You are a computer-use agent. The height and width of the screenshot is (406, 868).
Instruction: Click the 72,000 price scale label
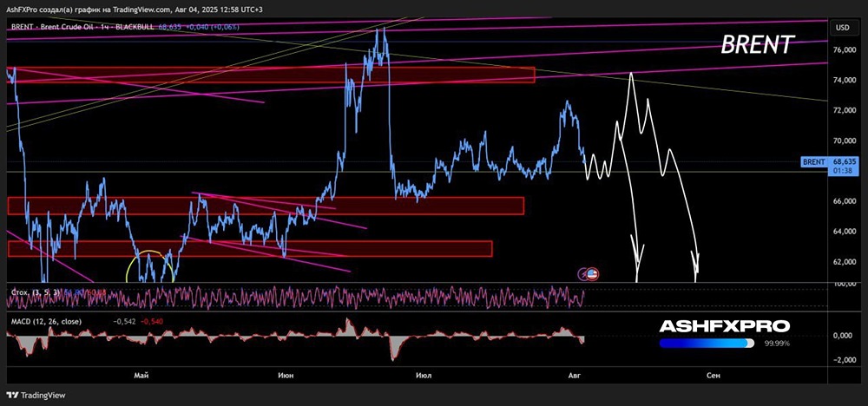(843, 111)
